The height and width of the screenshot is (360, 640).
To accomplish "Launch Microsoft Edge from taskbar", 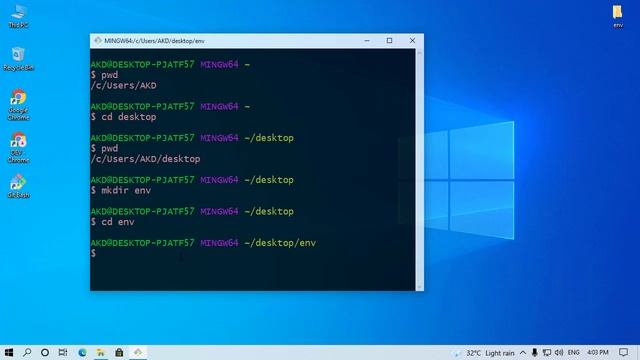I will click(82, 352).
